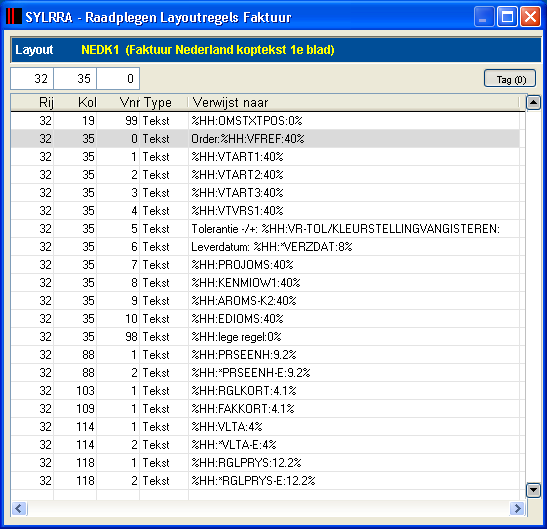547x529 pixels.
Task: Select the %HH:FAKKORT:4.1% row
Action: click(265, 409)
